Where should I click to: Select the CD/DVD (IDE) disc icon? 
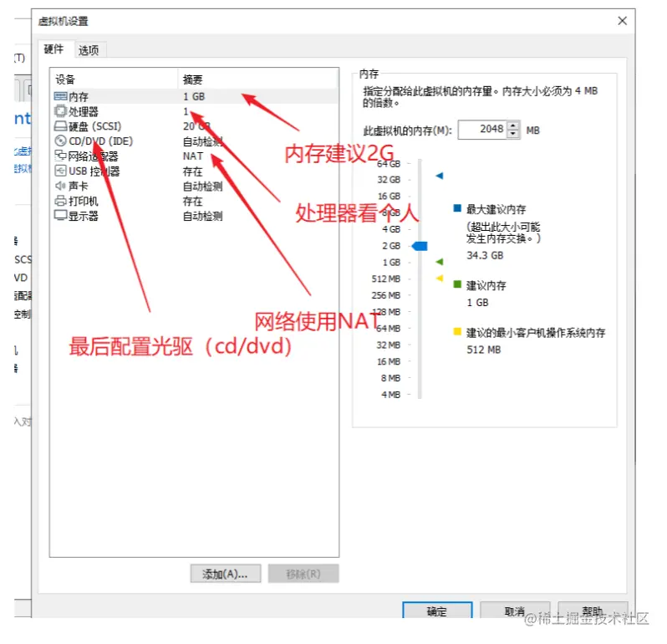click(x=61, y=141)
